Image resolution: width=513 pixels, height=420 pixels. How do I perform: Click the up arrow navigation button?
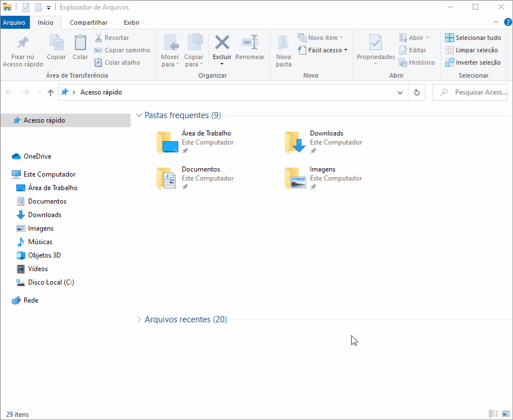[x=51, y=92]
